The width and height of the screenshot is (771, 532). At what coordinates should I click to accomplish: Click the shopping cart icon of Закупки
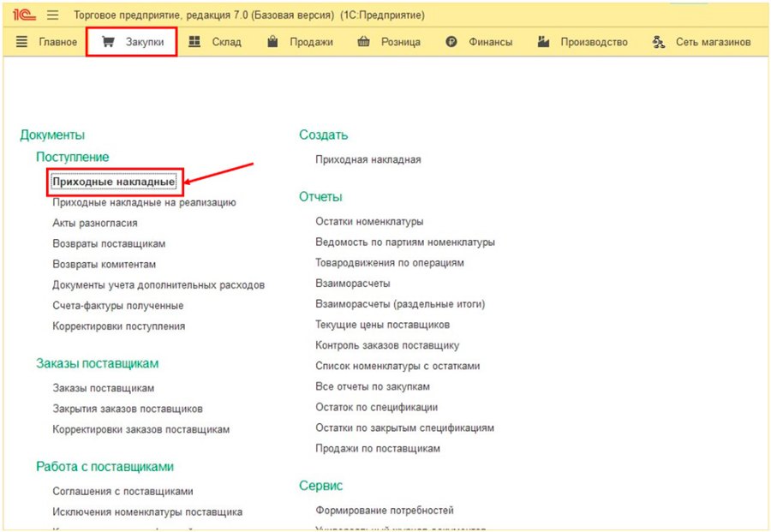(108, 42)
